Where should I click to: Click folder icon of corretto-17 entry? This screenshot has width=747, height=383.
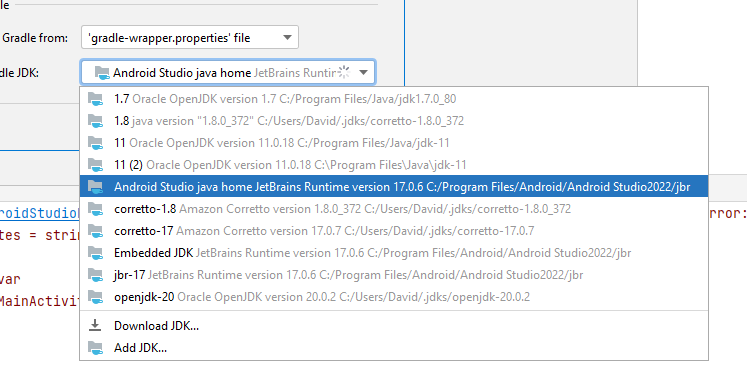[x=96, y=232]
